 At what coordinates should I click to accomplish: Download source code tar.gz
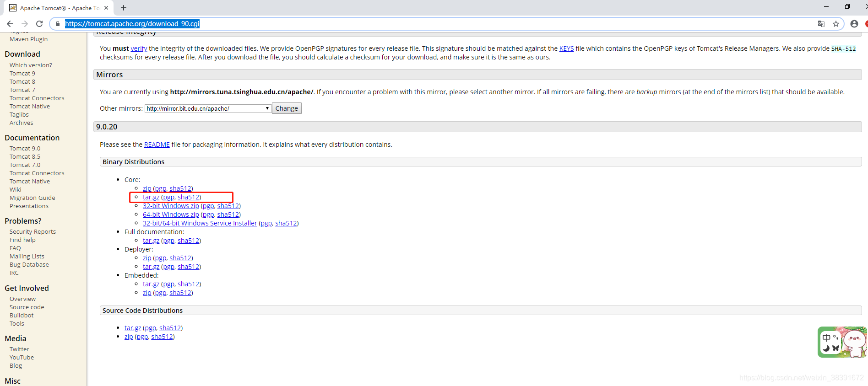pyautogui.click(x=133, y=328)
